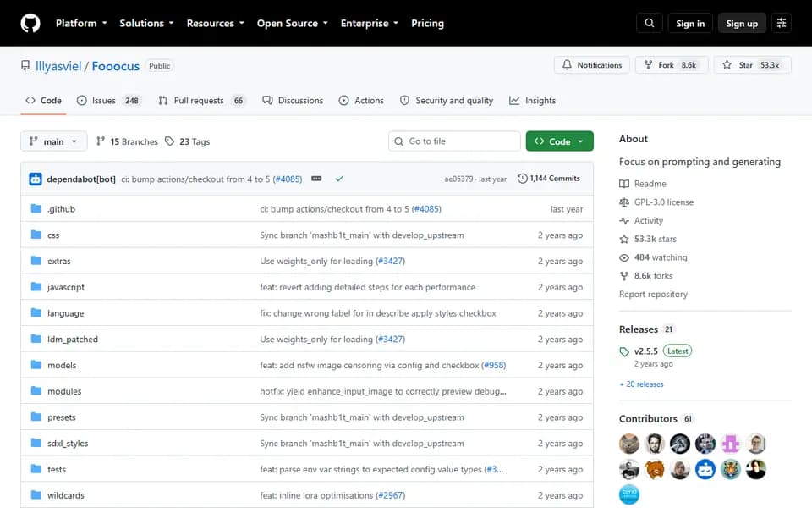The width and height of the screenshot is (812, 508).
Task: Open the Open Source dropdown menu
Action: 293,24
